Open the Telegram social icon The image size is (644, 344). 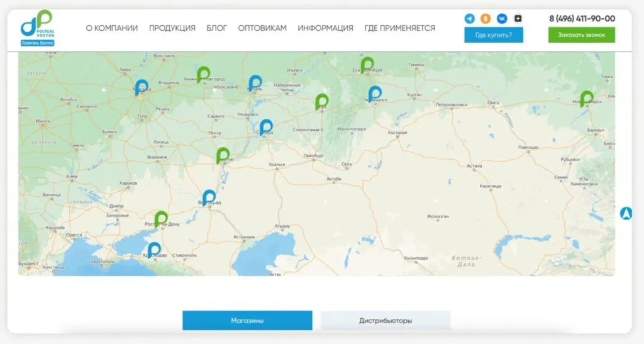tap(469, 18)
